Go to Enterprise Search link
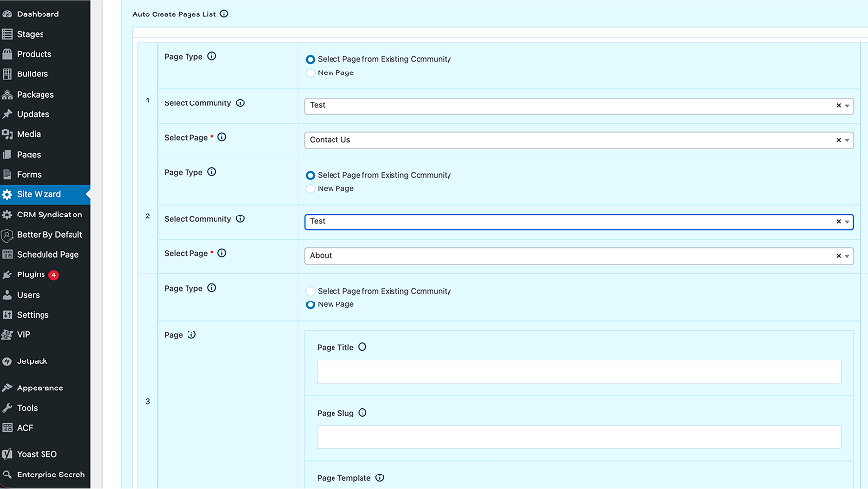Viewport: 868px width, 489px height. click(x=51, y=475)
